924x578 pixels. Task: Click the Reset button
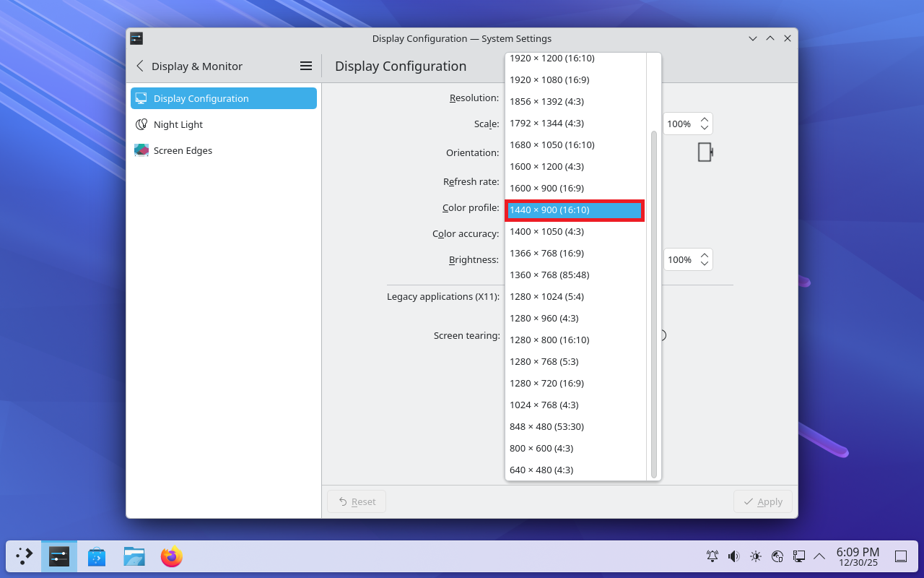(x=357, y=501)
